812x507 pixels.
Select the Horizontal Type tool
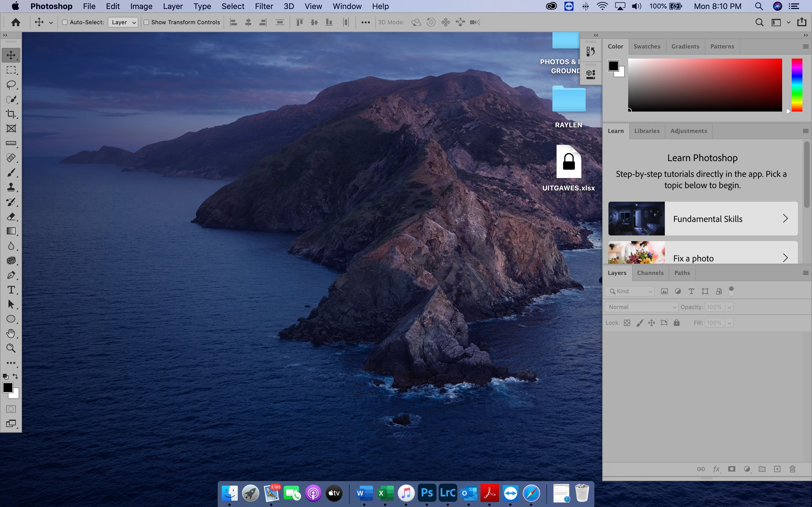click(11, 290)
